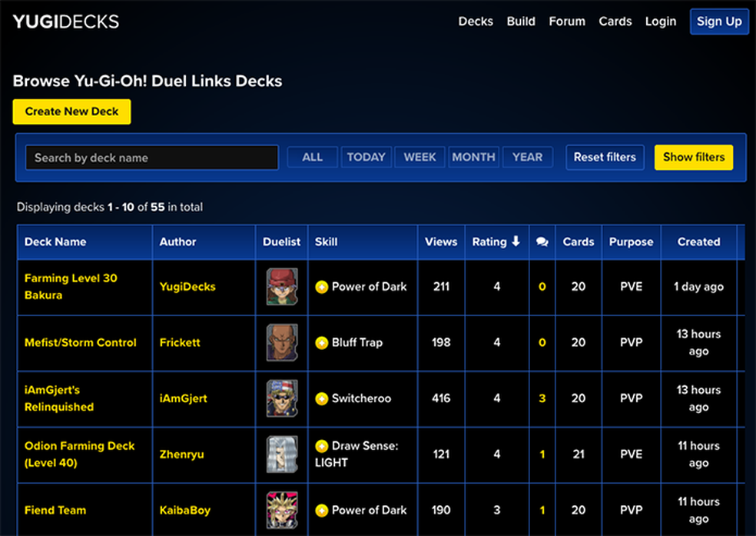756x536 pixels.
Task: Click the Mefist/Storm Control duelist avatar
Action: [282, 342]
